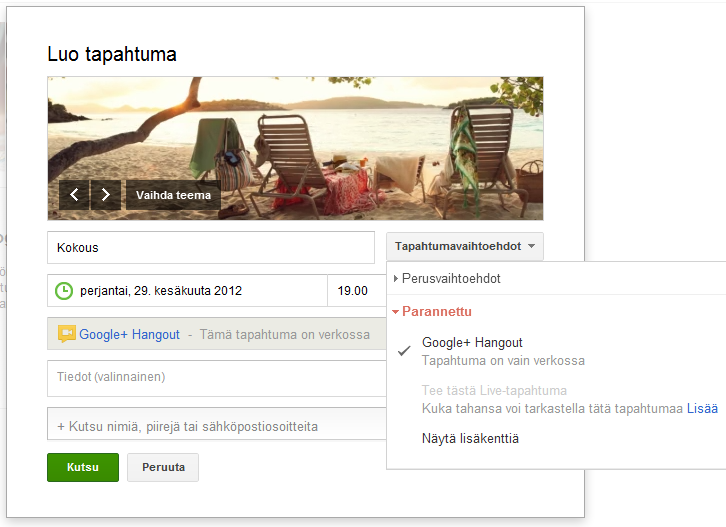Open the Lisää link

(701, 409)
